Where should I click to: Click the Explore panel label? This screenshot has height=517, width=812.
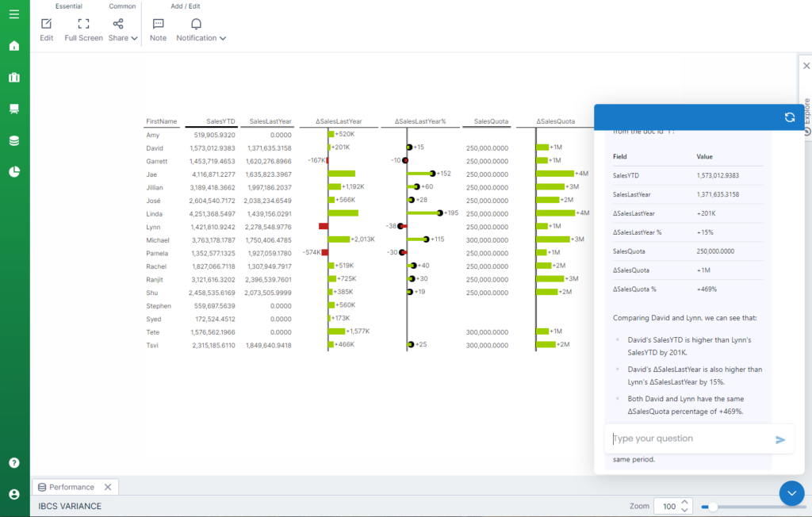[x=806, y=111]
